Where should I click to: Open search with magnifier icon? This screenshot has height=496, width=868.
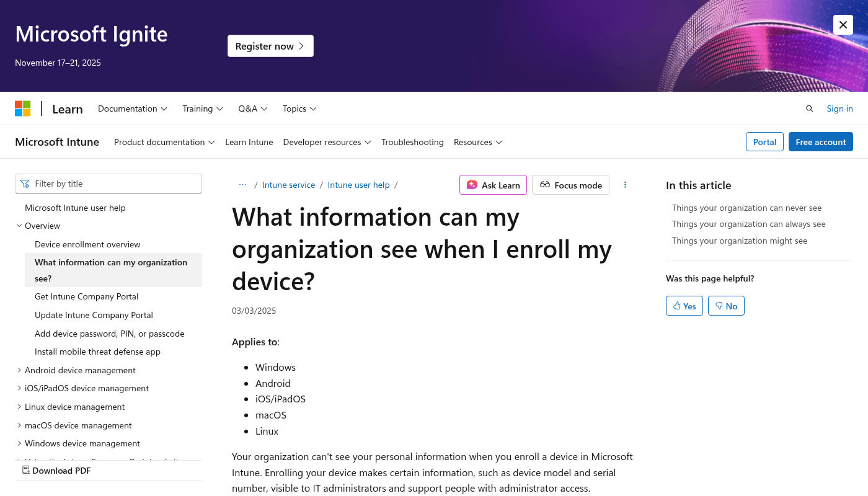point(809,108)
